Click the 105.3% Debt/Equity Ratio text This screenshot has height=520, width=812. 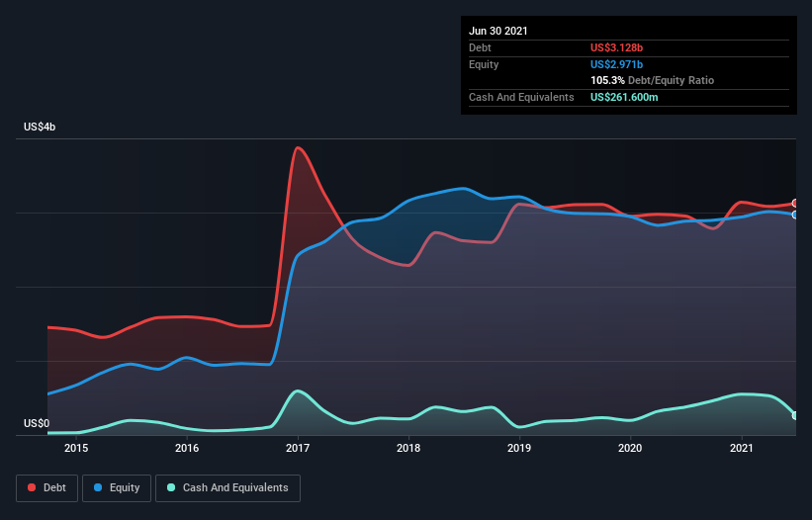pyautogui.click(x=652, y=81)
